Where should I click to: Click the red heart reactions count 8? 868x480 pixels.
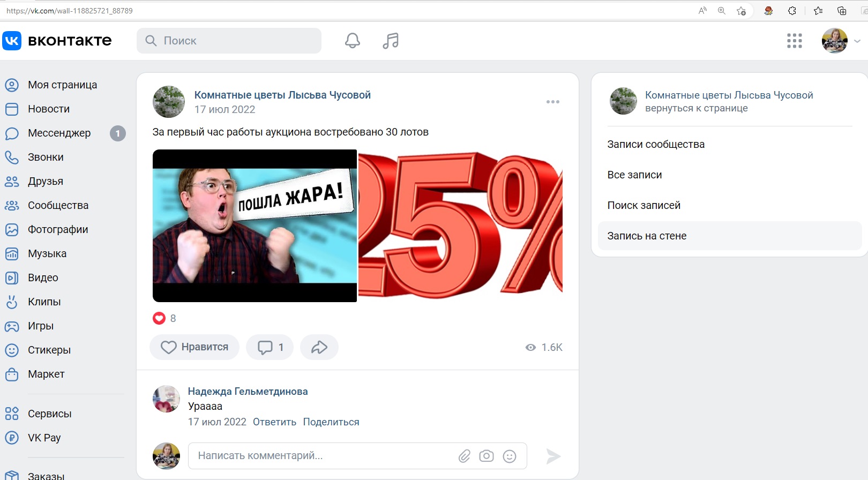click(x=164, y=318)
